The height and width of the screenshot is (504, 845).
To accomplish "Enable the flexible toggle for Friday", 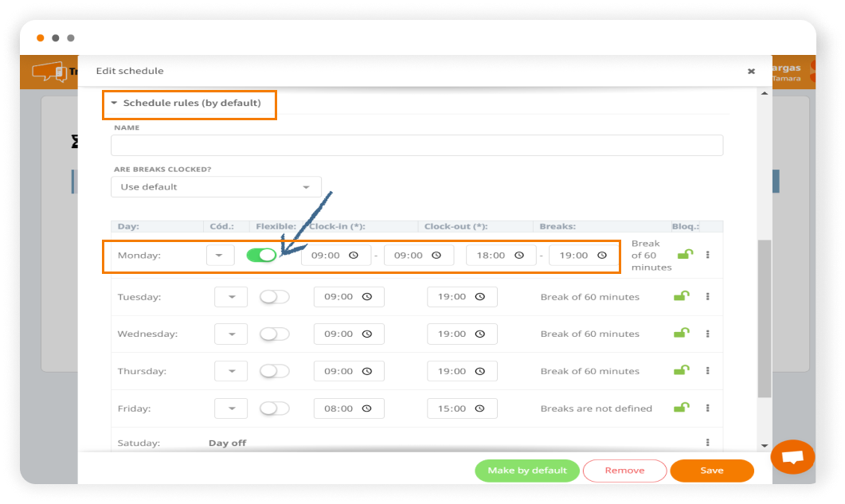I will point(275,408).
